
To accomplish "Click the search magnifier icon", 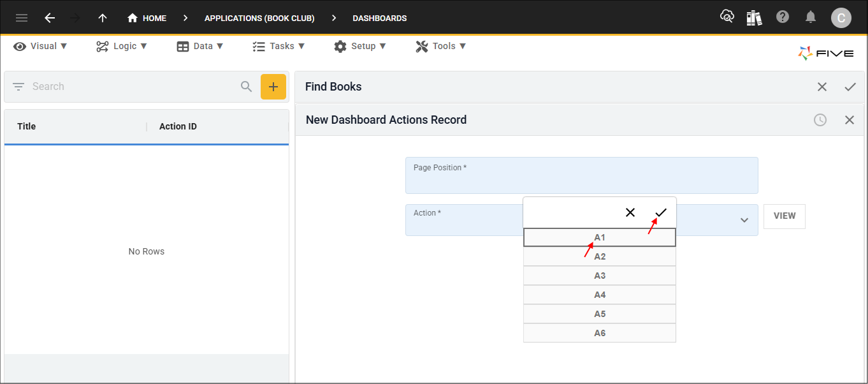I will click(x=247, y=87).
